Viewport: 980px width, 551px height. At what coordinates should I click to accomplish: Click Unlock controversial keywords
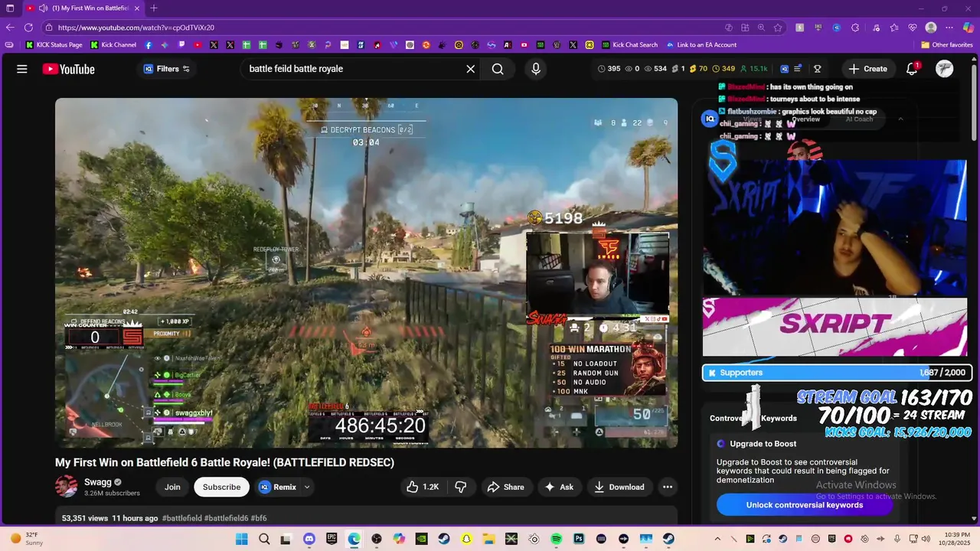pos(805,505)
